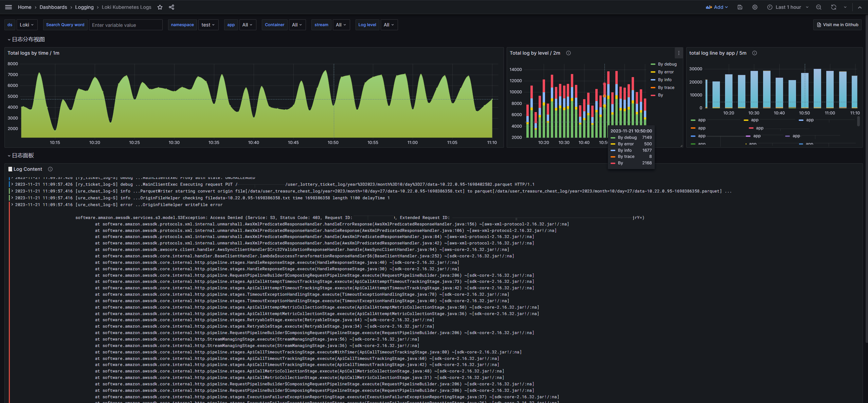Image resolution: width=868 pixels, height=403 pixels.
Task: Click the S3Exception Access Denied log line
Action: (360, 218)
